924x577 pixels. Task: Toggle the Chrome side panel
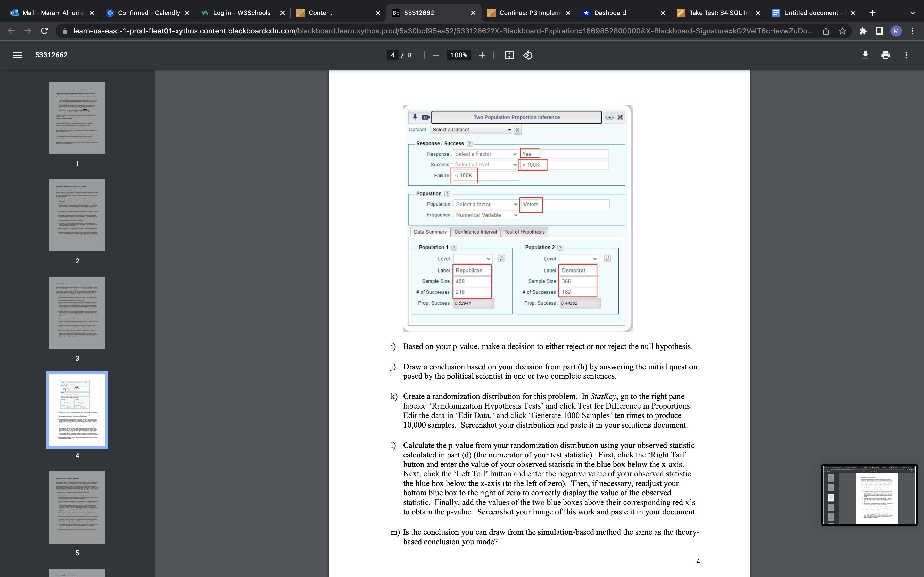(x=879, y=31)
